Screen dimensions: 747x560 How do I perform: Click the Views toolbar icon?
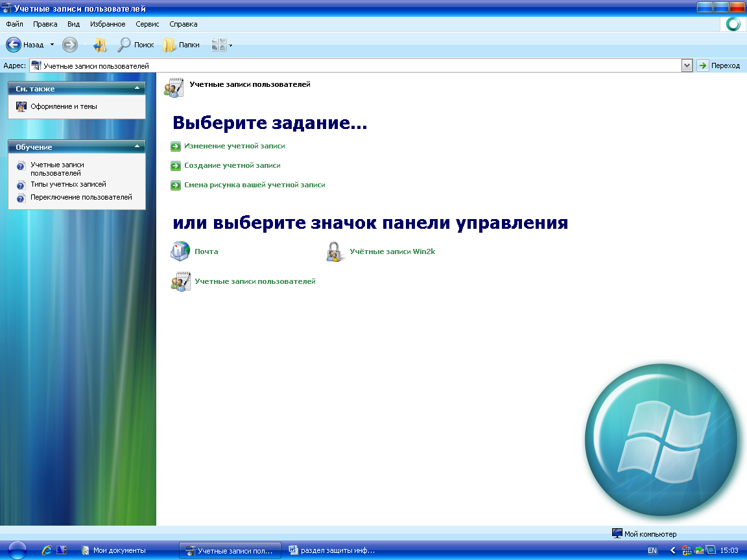218,45
